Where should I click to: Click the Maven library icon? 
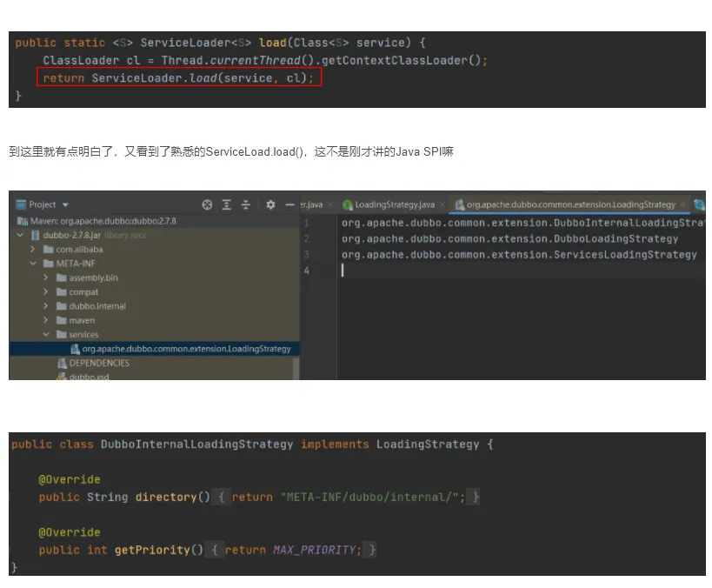[x=23, y=221]
